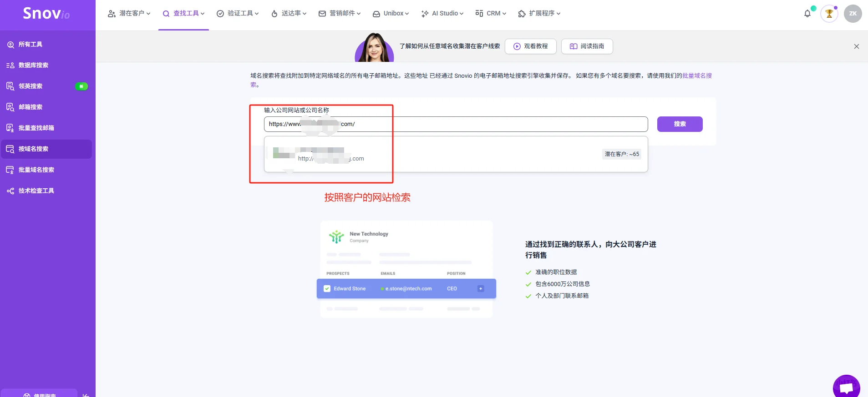Click the green new badge on 领英搜索
Screen dimensions: 868x397
click(x=81, y=86)
